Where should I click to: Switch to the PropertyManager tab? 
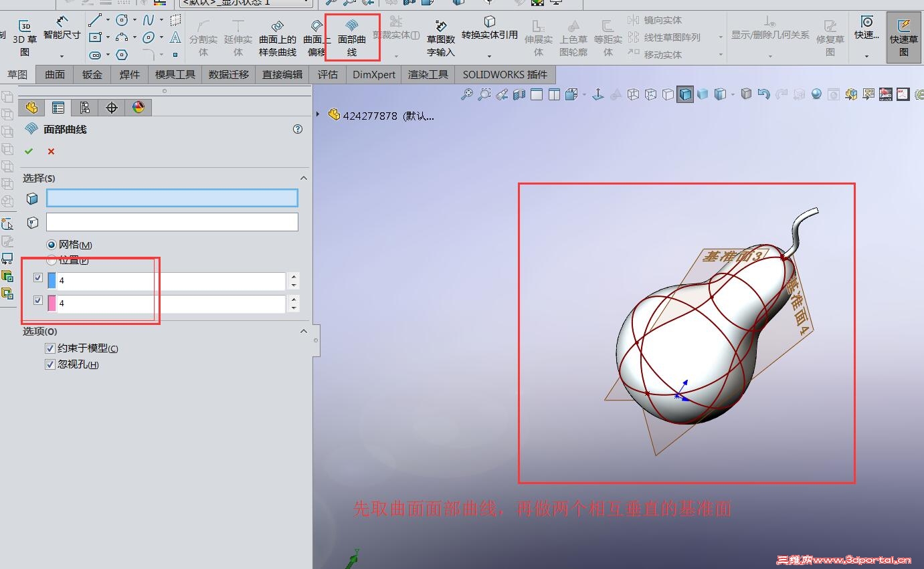click(x=58, y=108)
